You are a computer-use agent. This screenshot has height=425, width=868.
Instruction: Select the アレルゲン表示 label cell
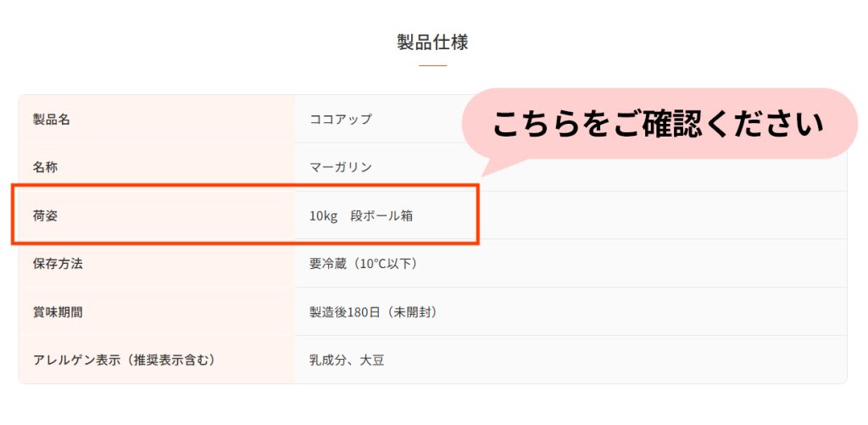point(157,361)
